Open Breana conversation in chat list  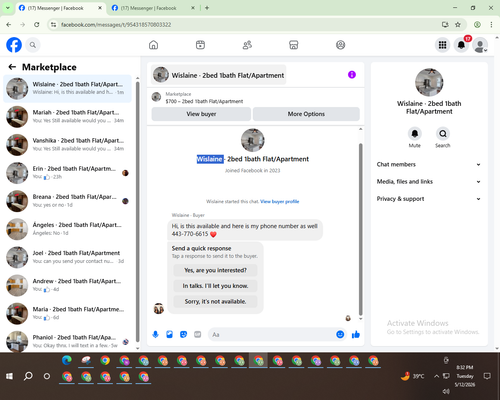pyautogui.click(x=67, y=201)
